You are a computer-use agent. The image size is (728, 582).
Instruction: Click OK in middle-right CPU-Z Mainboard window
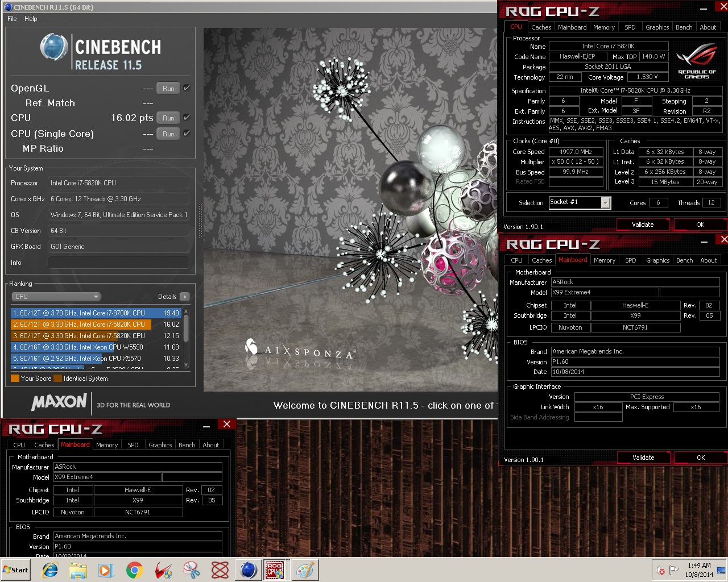click(700, 458)
